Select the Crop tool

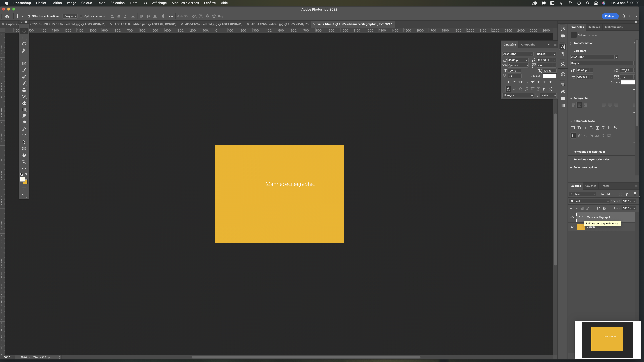coord(24,57)
